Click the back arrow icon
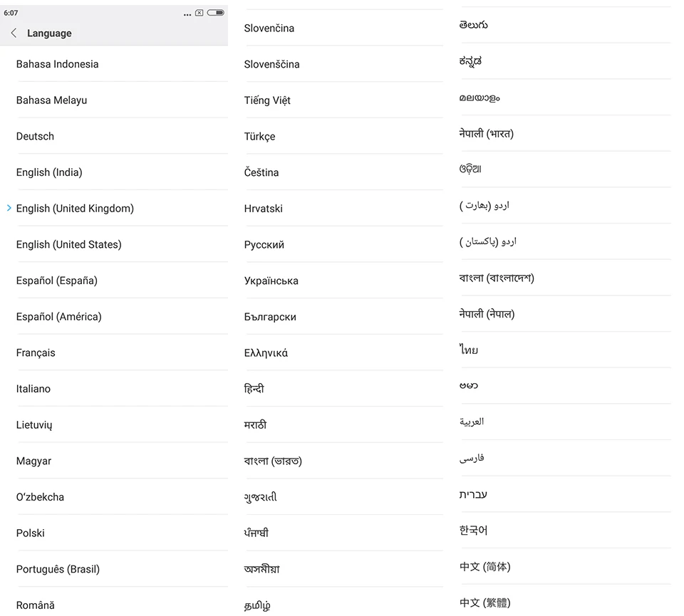The height and width of the screenshot is (616, 684). pos(13,33)
